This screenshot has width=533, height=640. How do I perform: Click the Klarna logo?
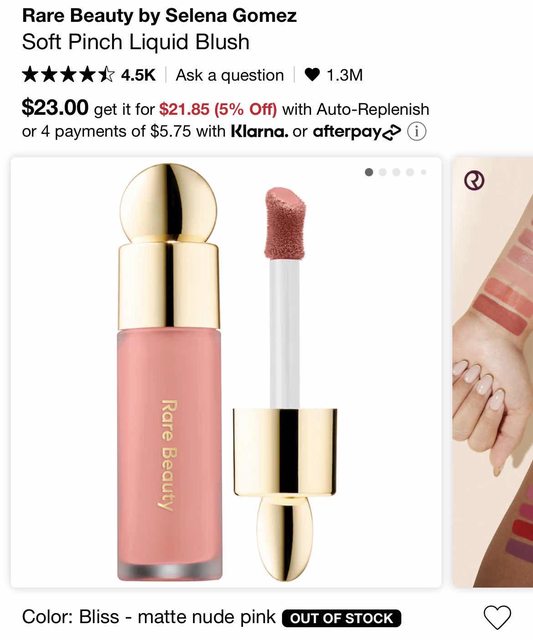(x=260, y=131)
